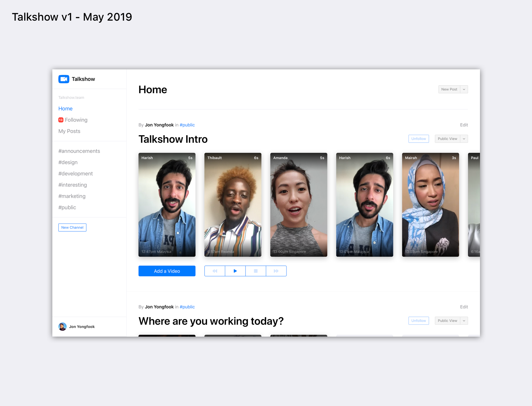Select the #development channel
Screen dimensions: 532x406
(x=76, y=174)
